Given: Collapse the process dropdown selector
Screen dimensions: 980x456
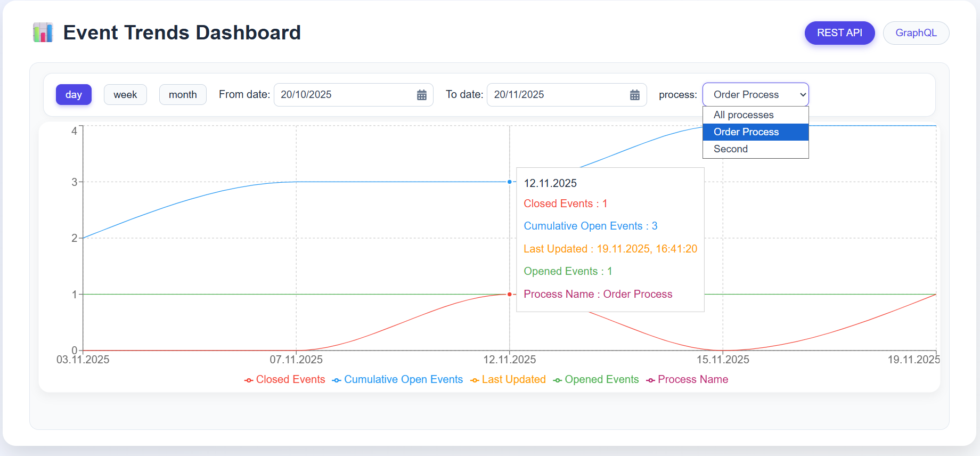Looking at the screenshot, I should 755,95.
